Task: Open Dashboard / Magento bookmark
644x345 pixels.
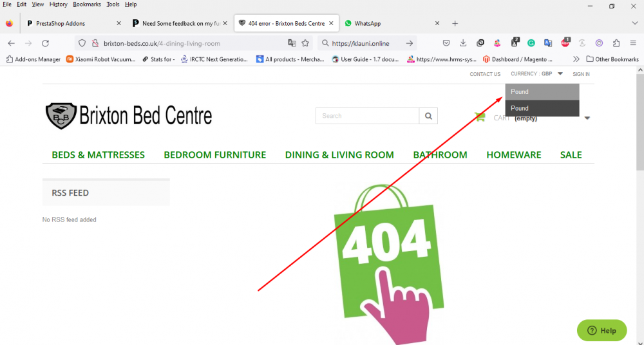Action: 518,59
